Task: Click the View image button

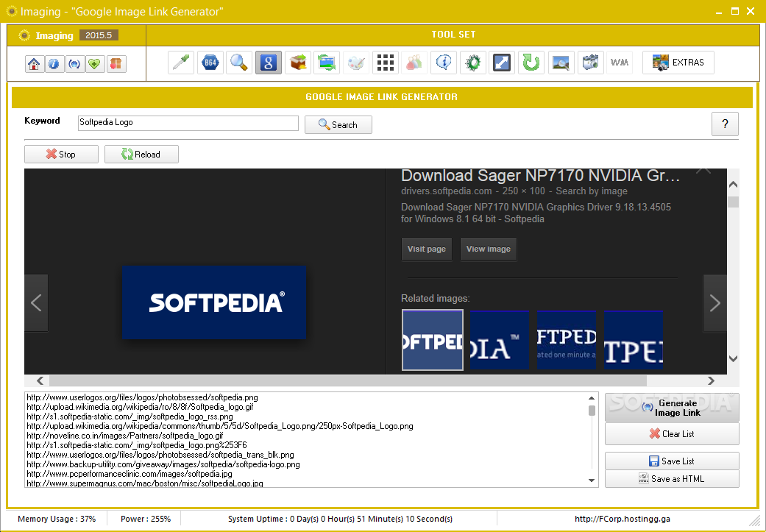Action: coord(488,249)
